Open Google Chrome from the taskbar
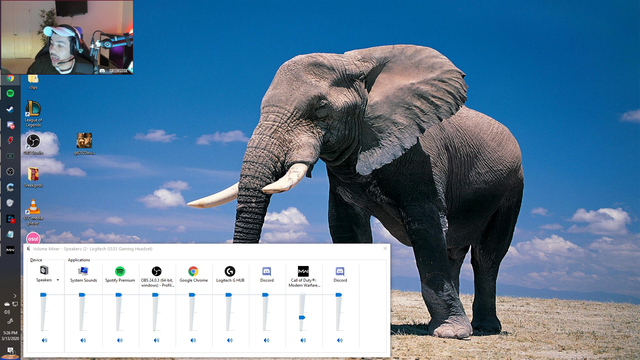This screenshot has width=640, height=360. click(x=10, y=78)
